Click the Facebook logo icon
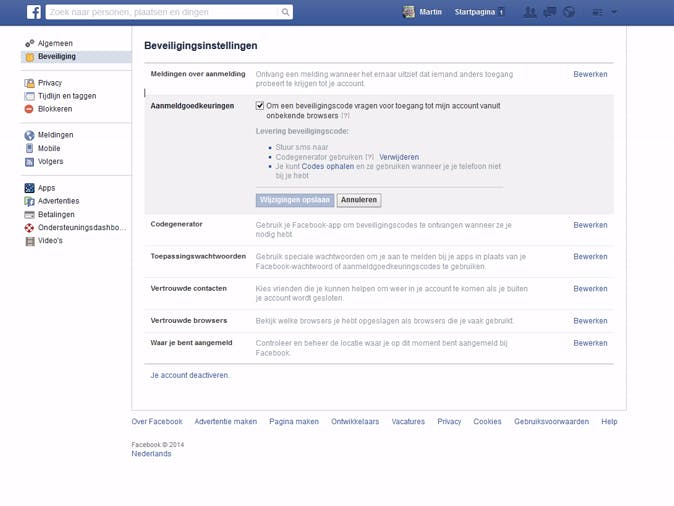The image size is (674, 506). point(34,12)
